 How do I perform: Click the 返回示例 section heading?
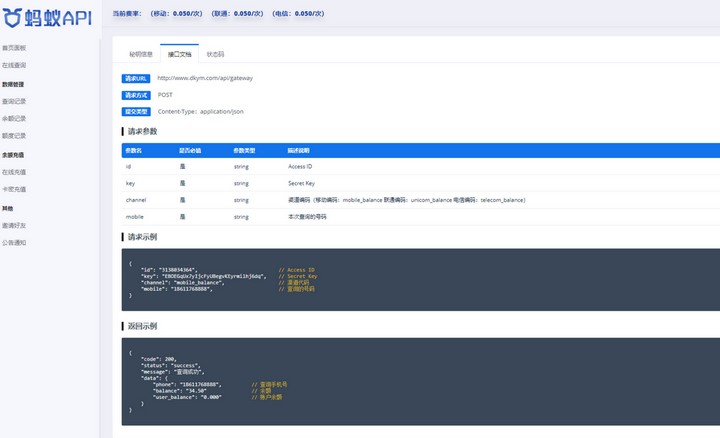click(142, 326)
